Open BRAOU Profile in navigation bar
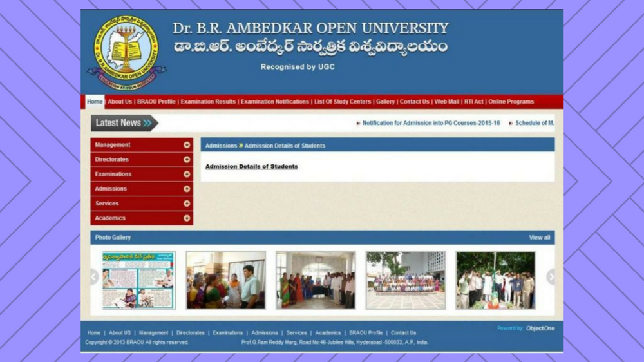Image resolution: width=644 pixels, height=362 pixels. point(156,102)
